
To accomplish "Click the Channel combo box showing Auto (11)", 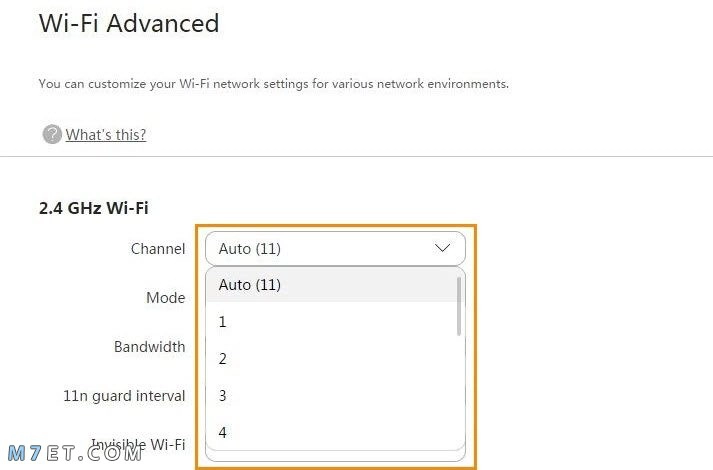I will [x=336, y=249].
